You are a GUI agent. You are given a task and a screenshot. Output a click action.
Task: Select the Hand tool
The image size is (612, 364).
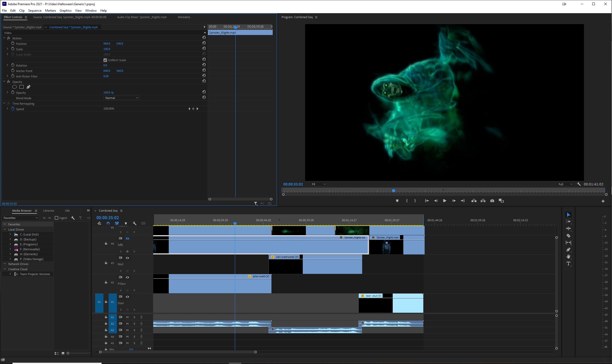568,256
